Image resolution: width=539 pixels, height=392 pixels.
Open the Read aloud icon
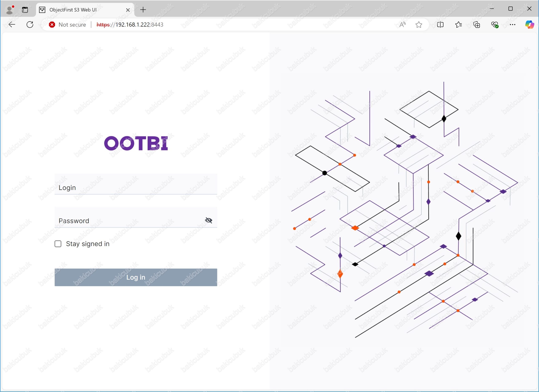pyautogui.click(x=402, y=24)
